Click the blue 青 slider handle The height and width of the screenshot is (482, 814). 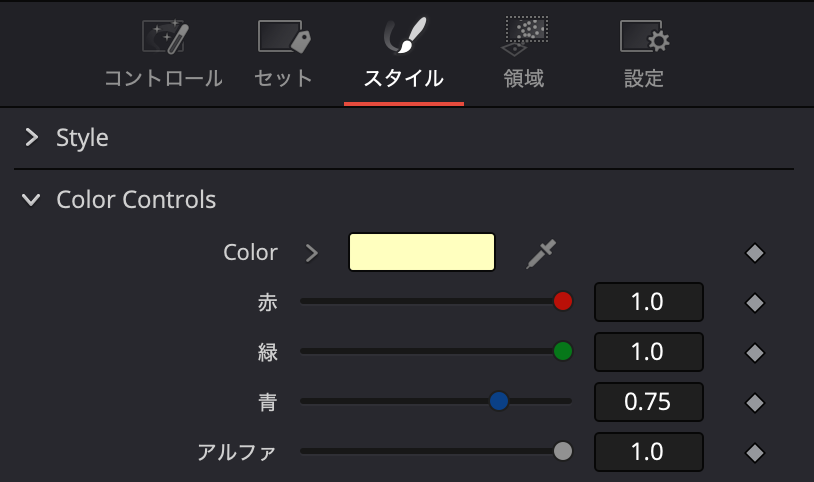499,401
